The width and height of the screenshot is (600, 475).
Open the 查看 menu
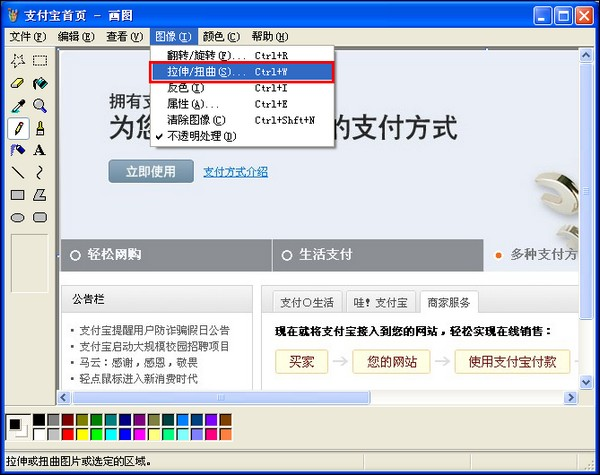pyautogui.click(x=122, y=36)
